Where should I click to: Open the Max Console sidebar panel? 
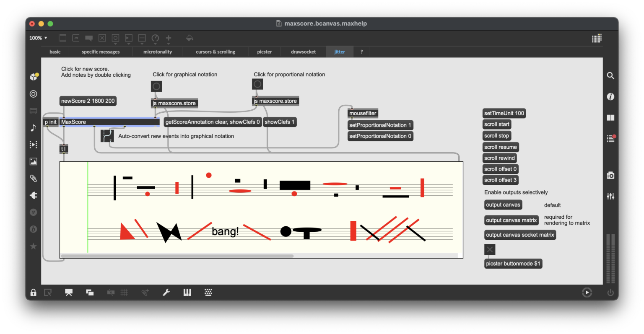[x=610, y=138]
